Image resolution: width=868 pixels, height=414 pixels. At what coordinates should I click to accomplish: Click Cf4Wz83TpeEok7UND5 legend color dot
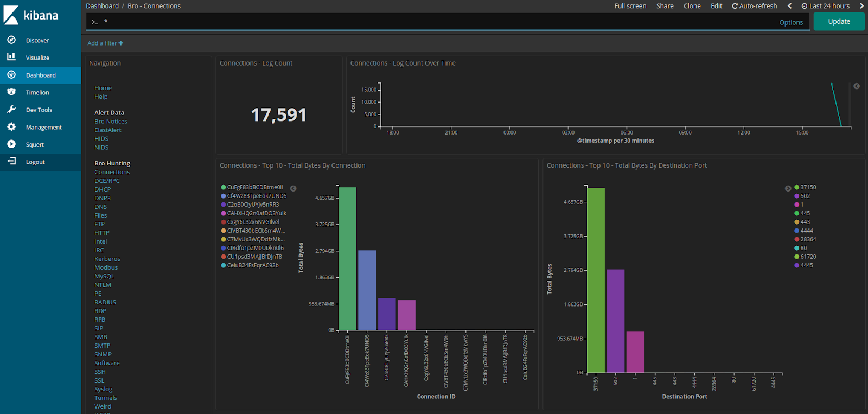tap(223, 196)
